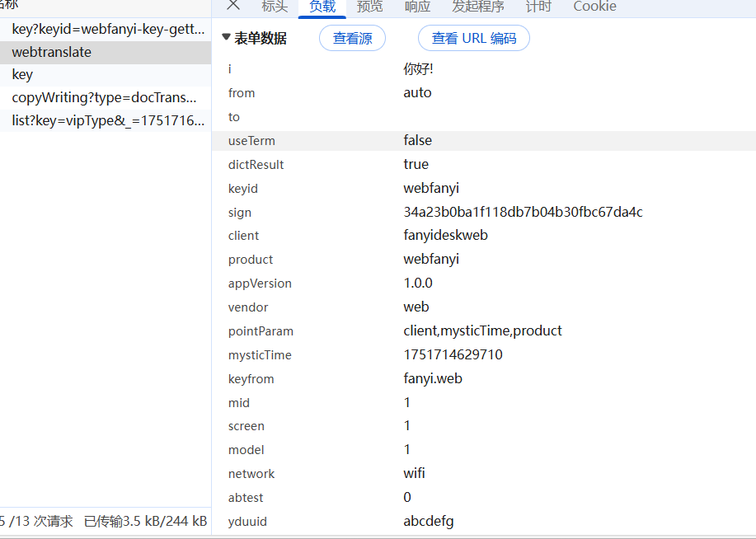Go to the 计时 tab
Viewport: 756px width, 539px height.
538,7
